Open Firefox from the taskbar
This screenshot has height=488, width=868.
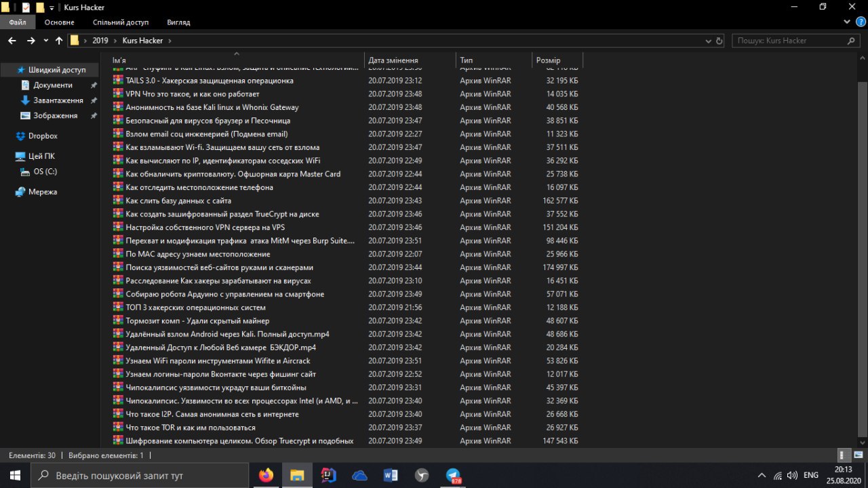point(266,475)
